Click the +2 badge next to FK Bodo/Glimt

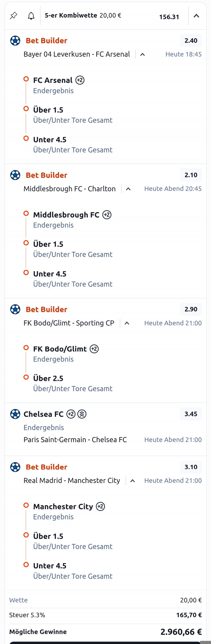(x=94, y=349)
